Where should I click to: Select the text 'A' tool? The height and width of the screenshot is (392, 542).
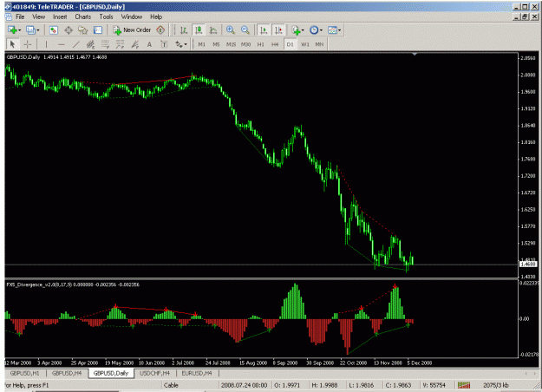pos(149,44)
